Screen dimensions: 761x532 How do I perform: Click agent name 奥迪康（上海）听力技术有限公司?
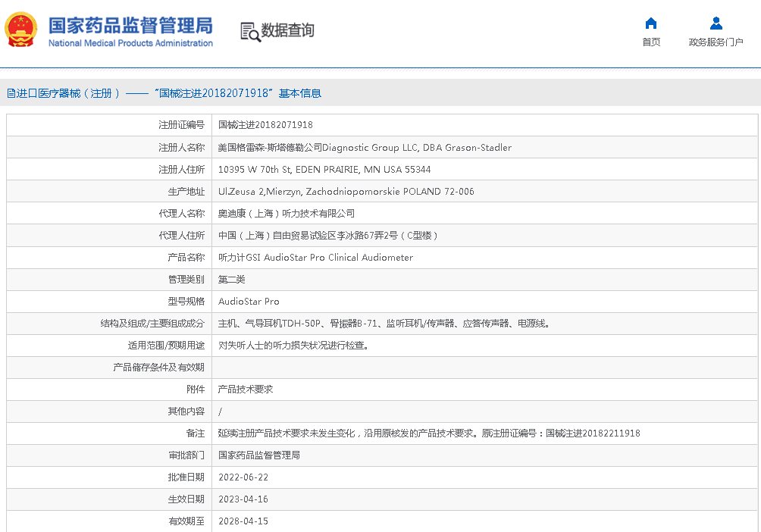pos(286,214)
